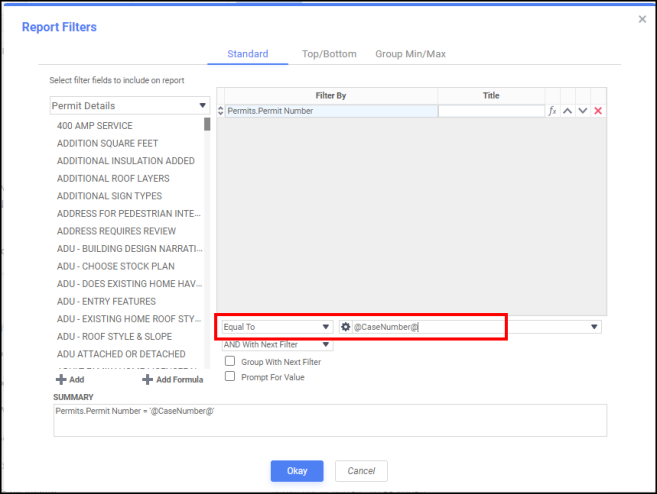Screen dimensions: 657x494
Task: Click the Okay button
Action: 297,471
